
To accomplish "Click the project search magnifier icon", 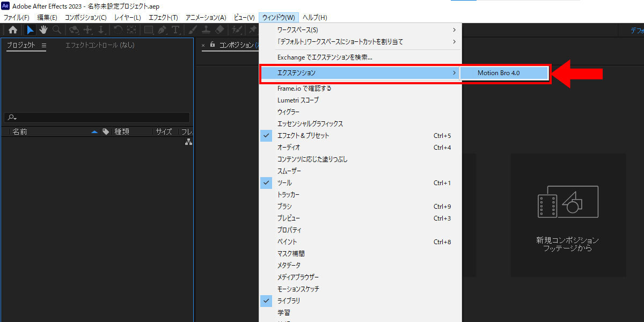I will click(x=11, y=118).
